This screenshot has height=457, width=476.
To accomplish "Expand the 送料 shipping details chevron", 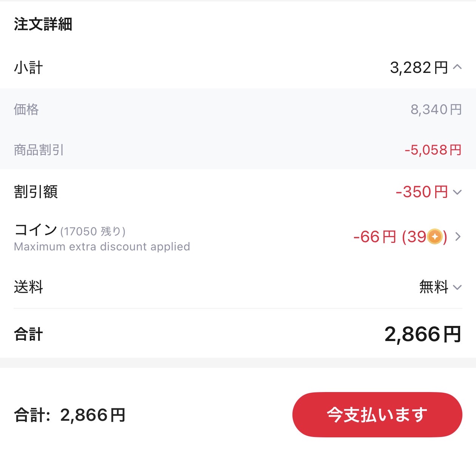I will pyautogui.click(x=457, y=287).
